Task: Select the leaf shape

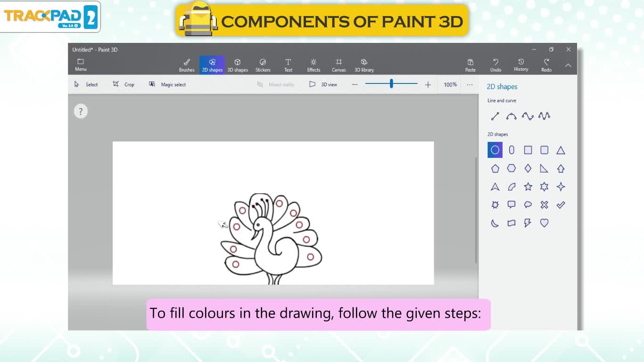Action: click(512, 187)
